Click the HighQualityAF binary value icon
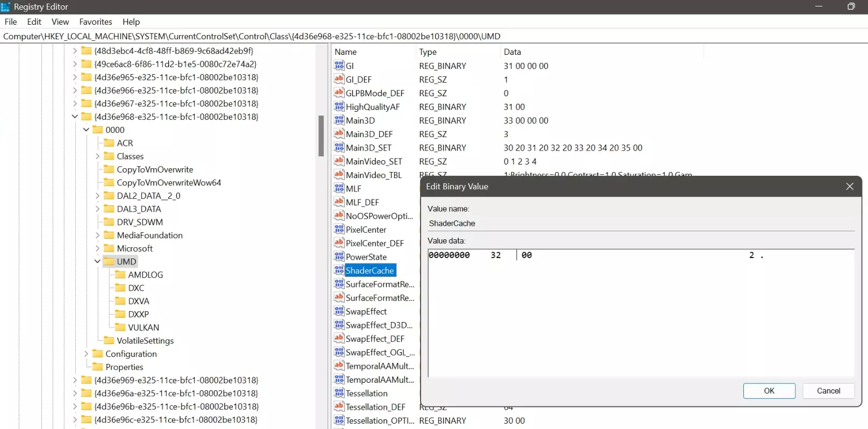The image size is (868, 429). point(339,106)
